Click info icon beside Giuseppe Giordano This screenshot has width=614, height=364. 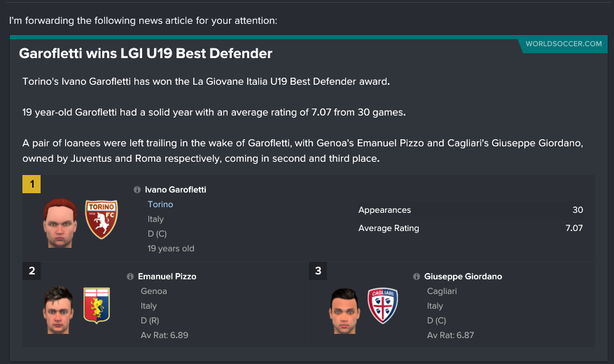pos(417,276)
